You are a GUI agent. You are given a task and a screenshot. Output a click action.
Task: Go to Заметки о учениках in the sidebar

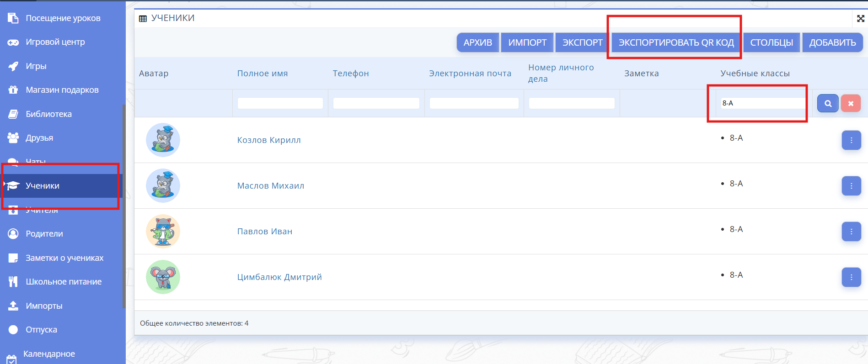click(64, 258)
